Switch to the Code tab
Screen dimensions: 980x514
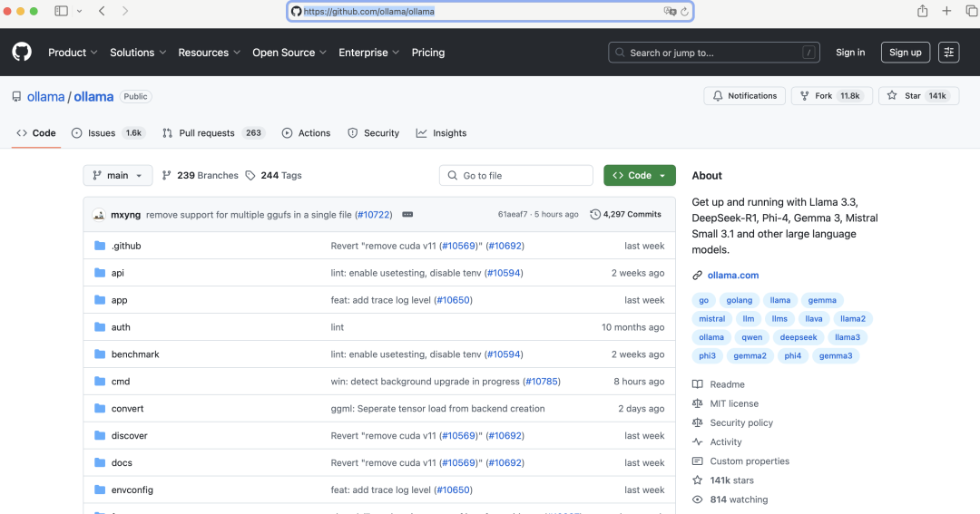(x=36, y=133)
